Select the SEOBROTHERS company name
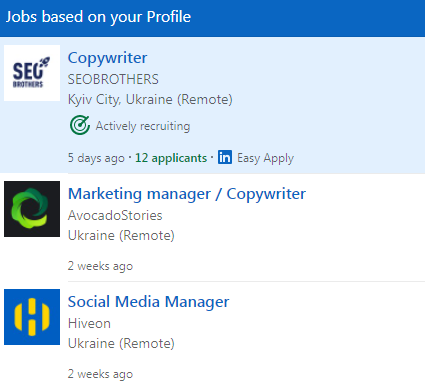This screenshot has height=387, width=425. pyautogui.click(x=113, y=79)
